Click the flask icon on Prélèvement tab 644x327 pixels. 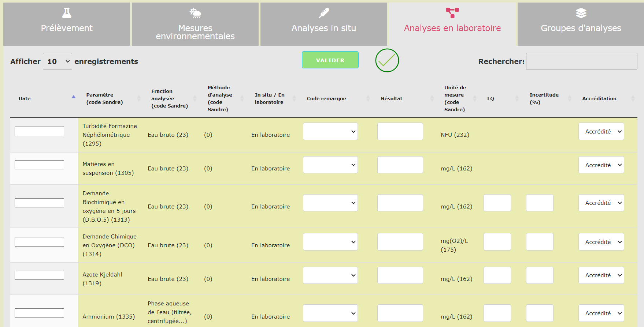coord(67,13)
